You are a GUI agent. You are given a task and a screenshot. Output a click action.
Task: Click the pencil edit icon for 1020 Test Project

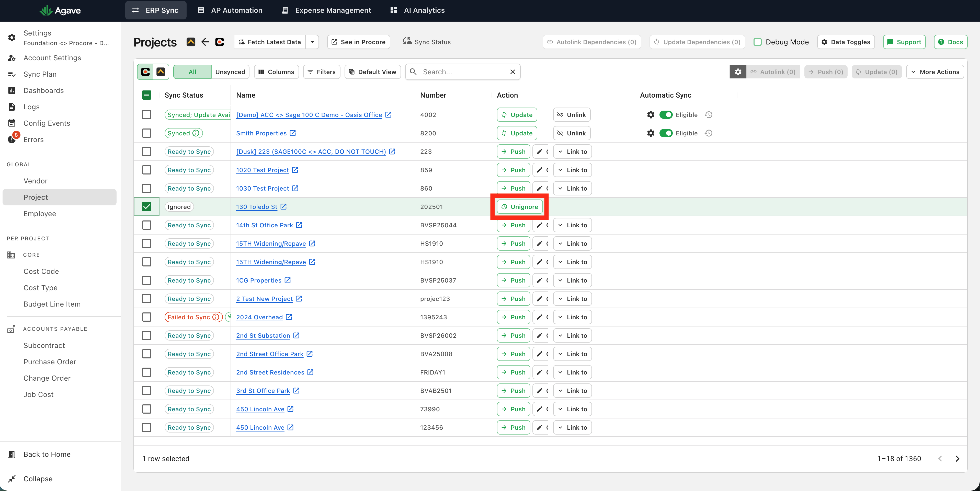tap(539, 170)
